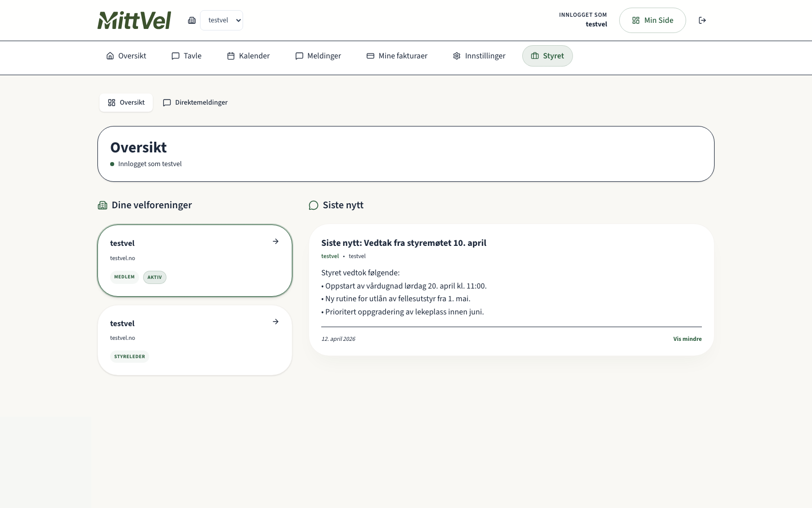Click the calendar icon in the navigation
The image size is (812, 508).
pyautogui.click(x=231, y=56)
